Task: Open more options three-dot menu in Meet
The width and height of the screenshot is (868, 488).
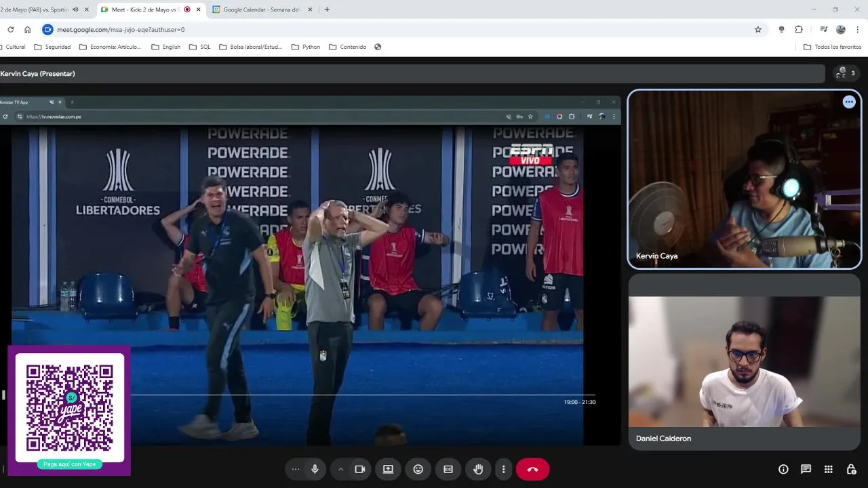Action: 503,469
